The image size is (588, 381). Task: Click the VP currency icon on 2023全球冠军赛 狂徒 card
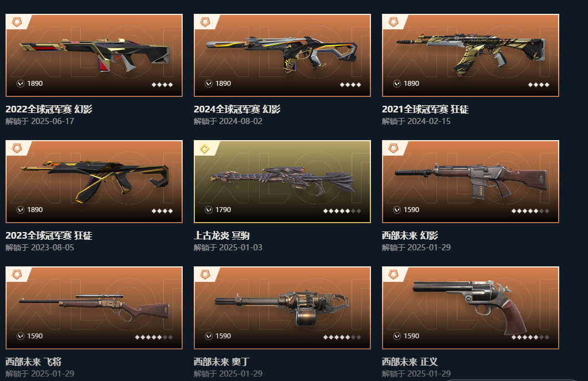(x=20, y=210)
